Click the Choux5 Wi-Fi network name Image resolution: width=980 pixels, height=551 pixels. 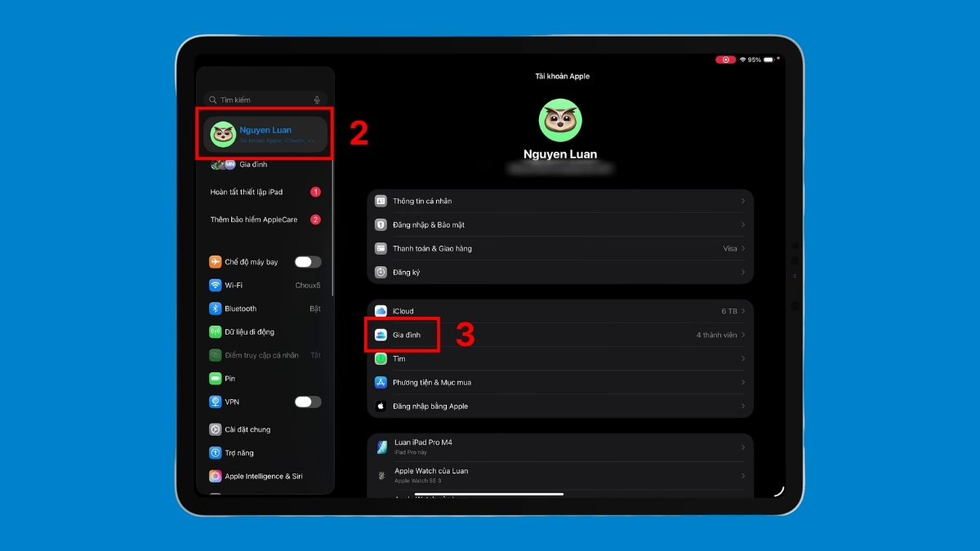tap(309, 286)
